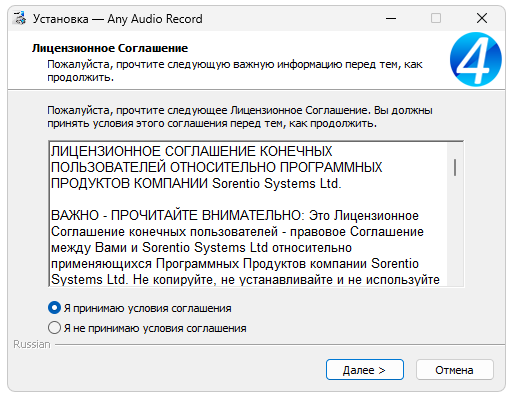This screenshot has height=398, width=511.
Task: Minimize the installer window
Action: click(391, 18)
